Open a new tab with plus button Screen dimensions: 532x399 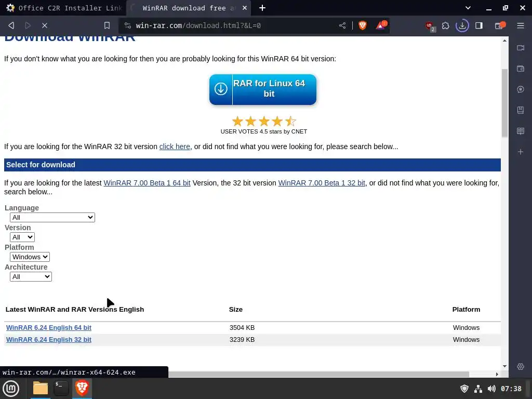[262, 8]
